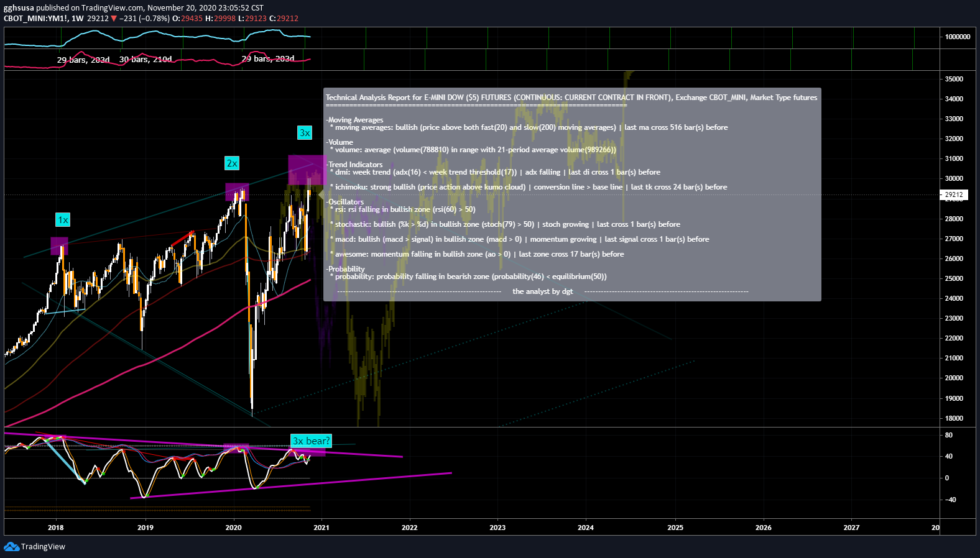Click the '-Probability' heading in report

[346, 269]
